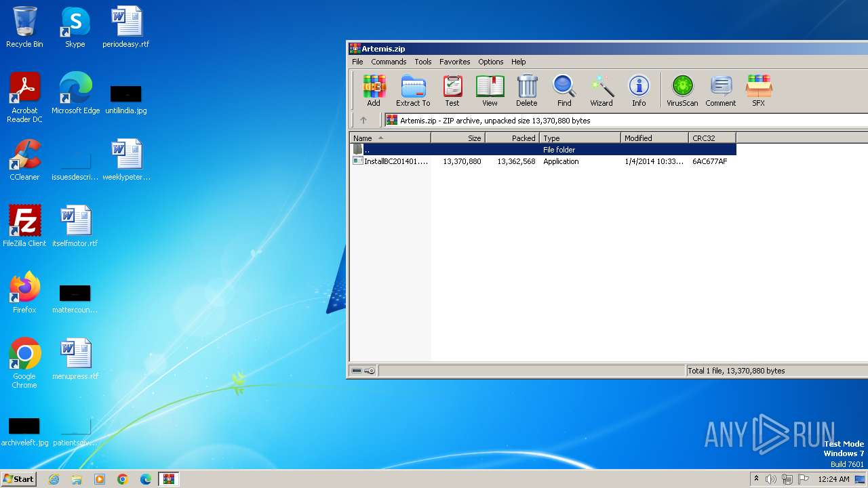Open the Favorites menu
This screenshot has height=488, width=868.
454,62
